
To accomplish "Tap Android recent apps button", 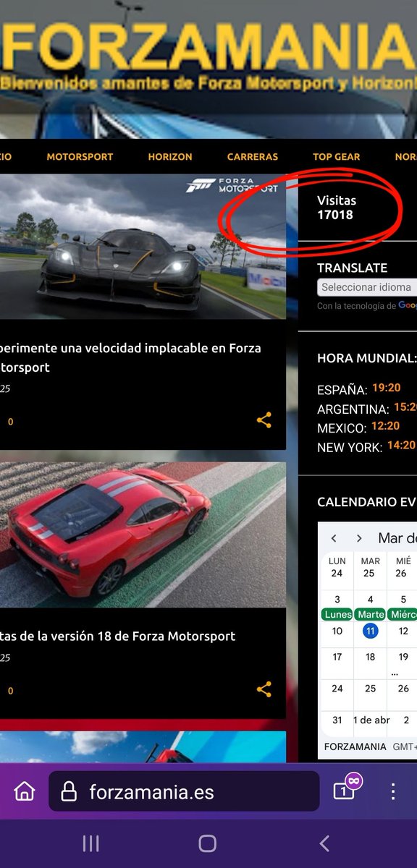I will (90, 843).
